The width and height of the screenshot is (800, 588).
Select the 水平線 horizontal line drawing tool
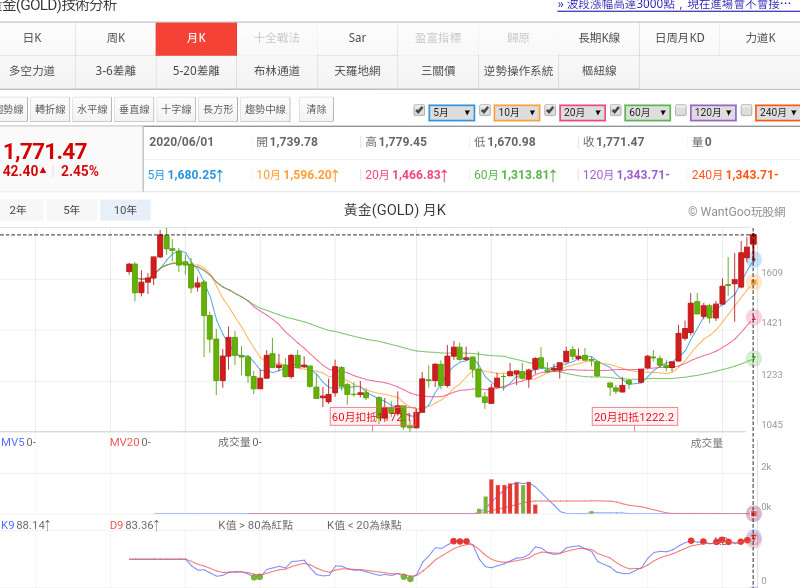pyautogui.click(x=92, y=110)
